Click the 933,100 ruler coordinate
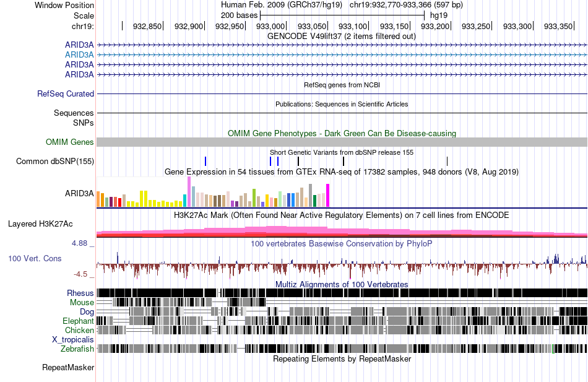Viewport: 588px width, 382px height. click(353, 26)
